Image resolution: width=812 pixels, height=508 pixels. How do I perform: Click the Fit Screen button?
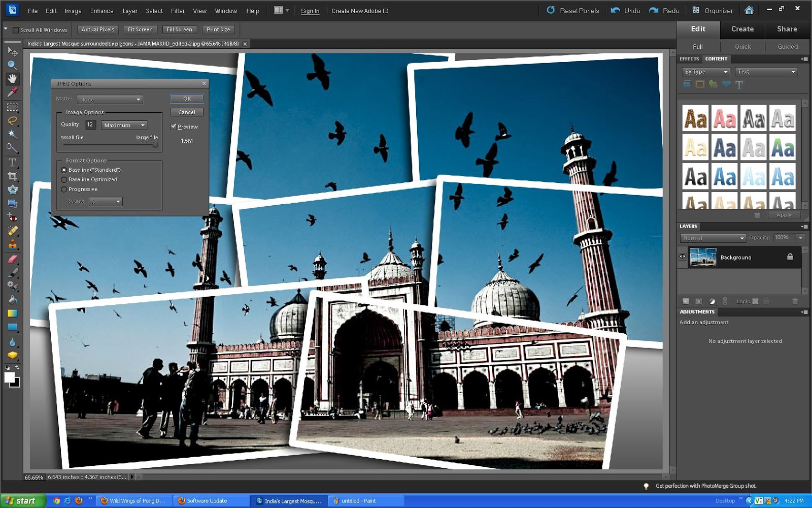[140, 29]
